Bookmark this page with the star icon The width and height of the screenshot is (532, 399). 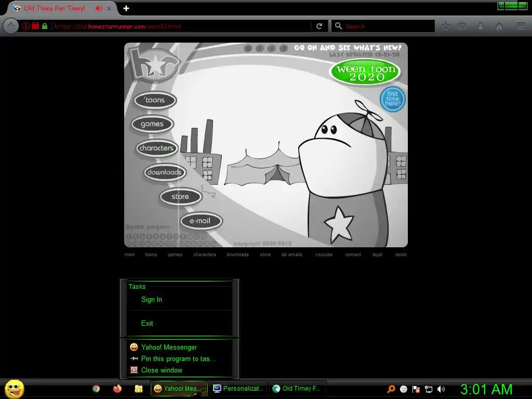[445, 26]
